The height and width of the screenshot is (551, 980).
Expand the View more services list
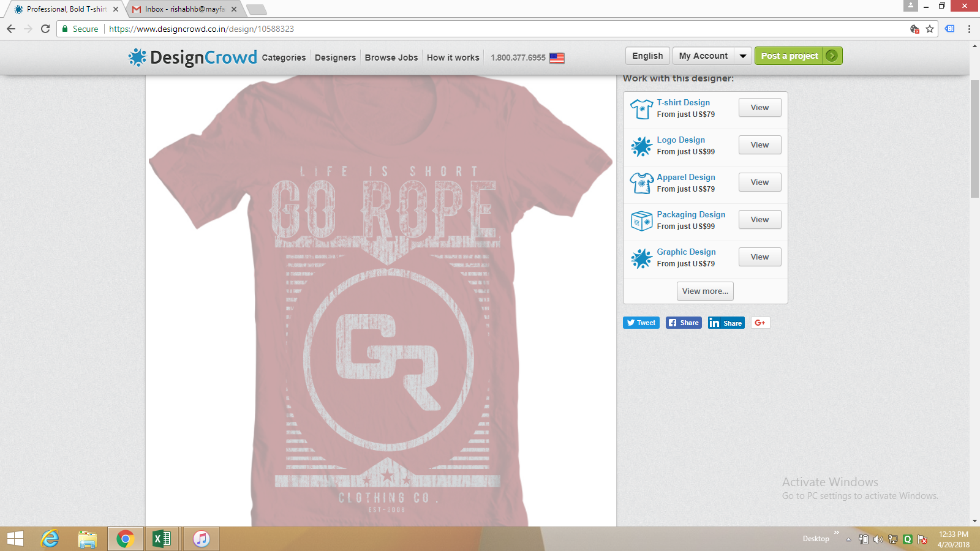click(705, 291)
